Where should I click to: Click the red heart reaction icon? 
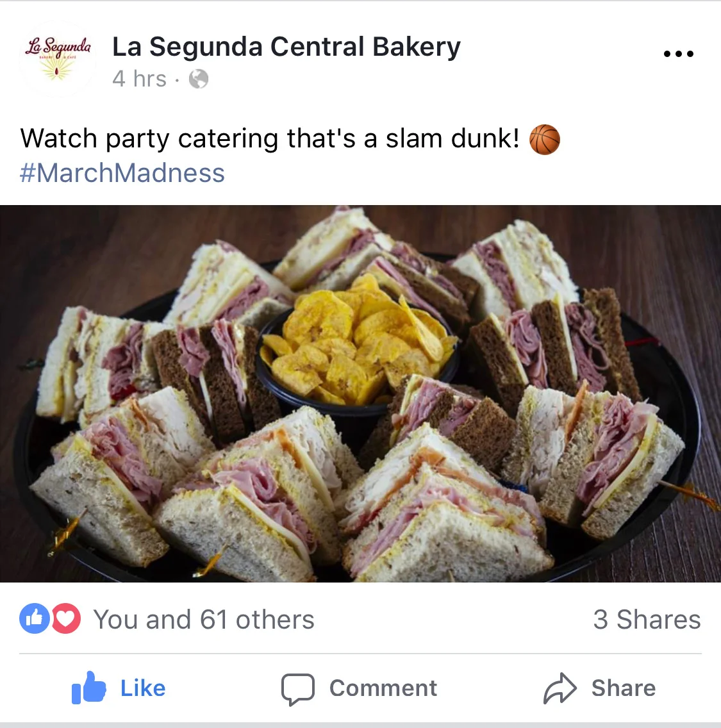coord(66,618)
